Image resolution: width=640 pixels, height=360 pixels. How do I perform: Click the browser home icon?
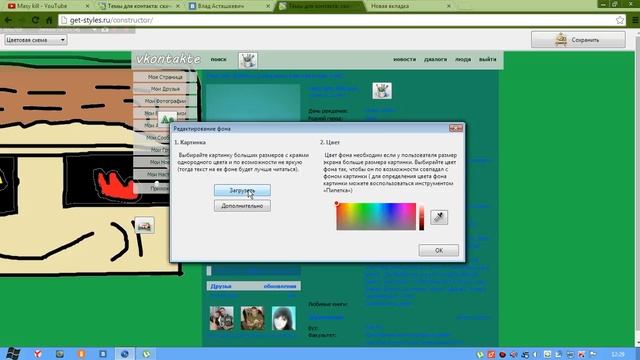click(x=49, y=20)
